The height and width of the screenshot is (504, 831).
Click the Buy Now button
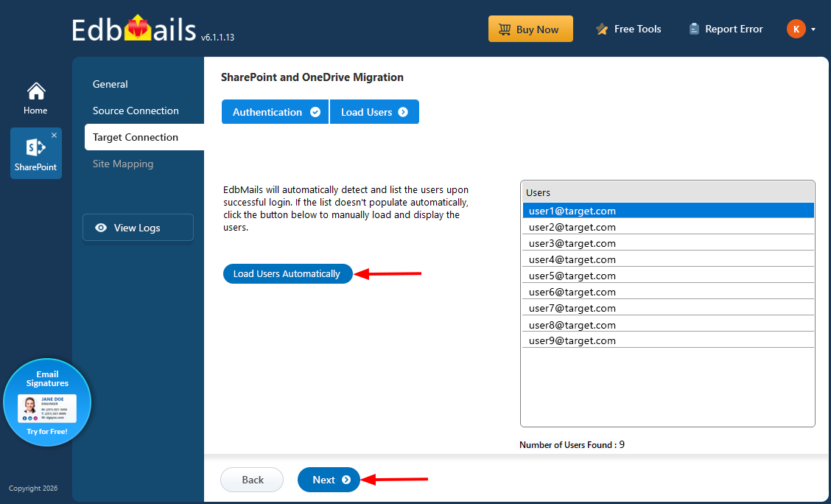(530, 29)
